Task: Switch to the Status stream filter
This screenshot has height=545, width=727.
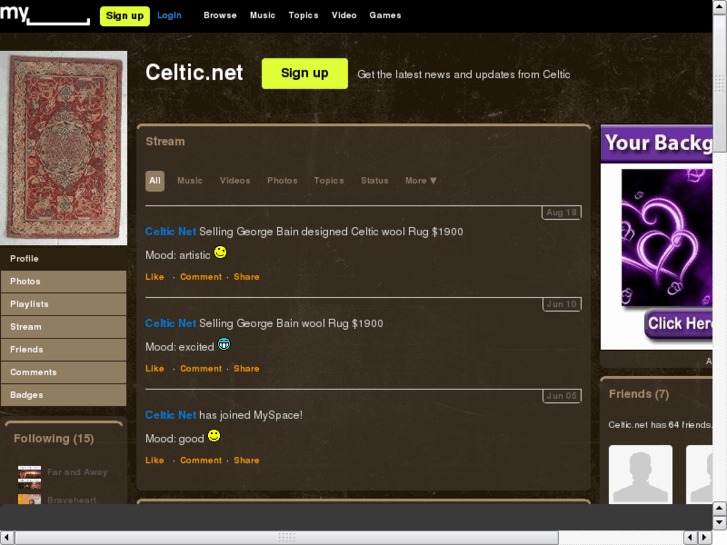Action: (375, 181)
